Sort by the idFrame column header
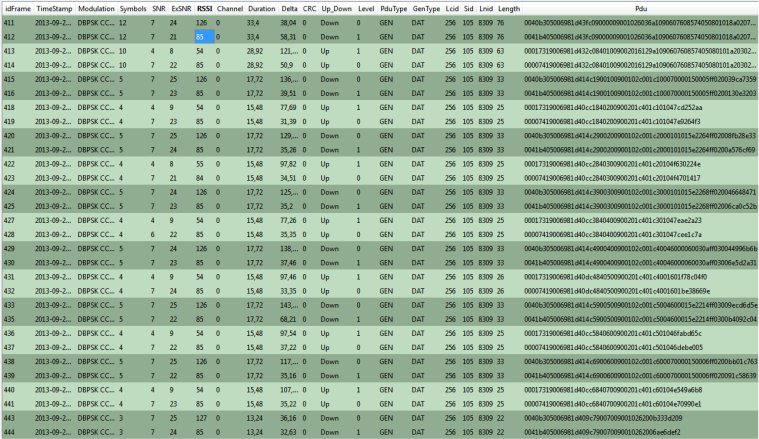Screen dimensions: 759x439 click(x=16, y=7)
